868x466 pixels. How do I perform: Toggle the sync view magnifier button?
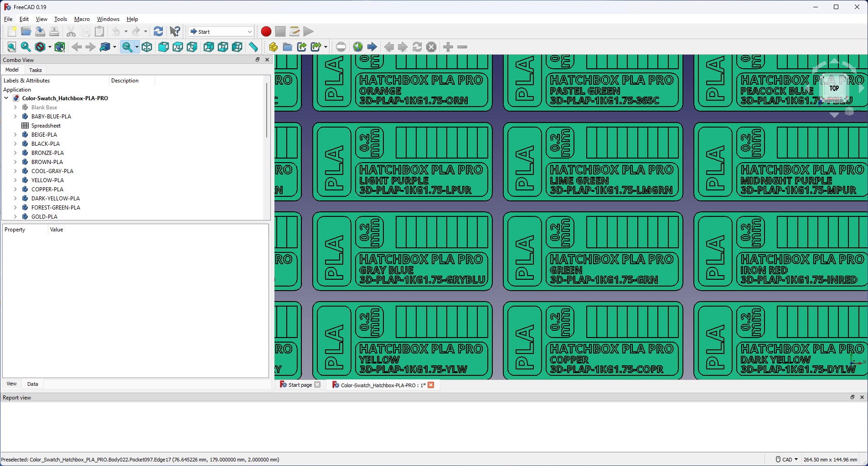pyautogui.click(x=127, y=47)
